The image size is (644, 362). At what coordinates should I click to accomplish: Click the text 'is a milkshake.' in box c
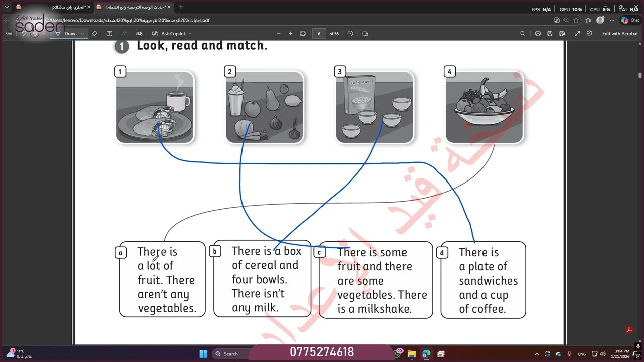coord(374,309)
